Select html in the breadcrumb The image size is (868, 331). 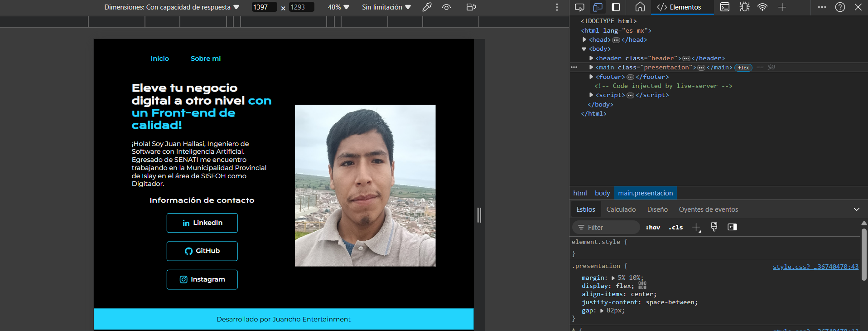tap(580, 193)
